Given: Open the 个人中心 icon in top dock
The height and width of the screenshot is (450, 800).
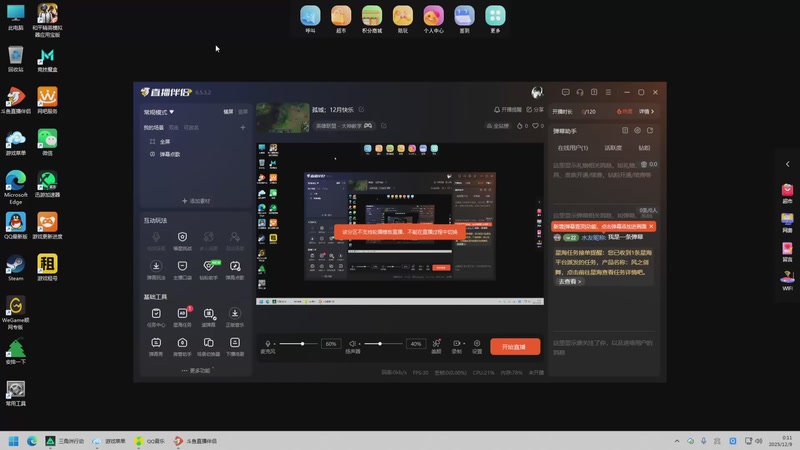Looking at the screenshot, I should pos(434,19).
